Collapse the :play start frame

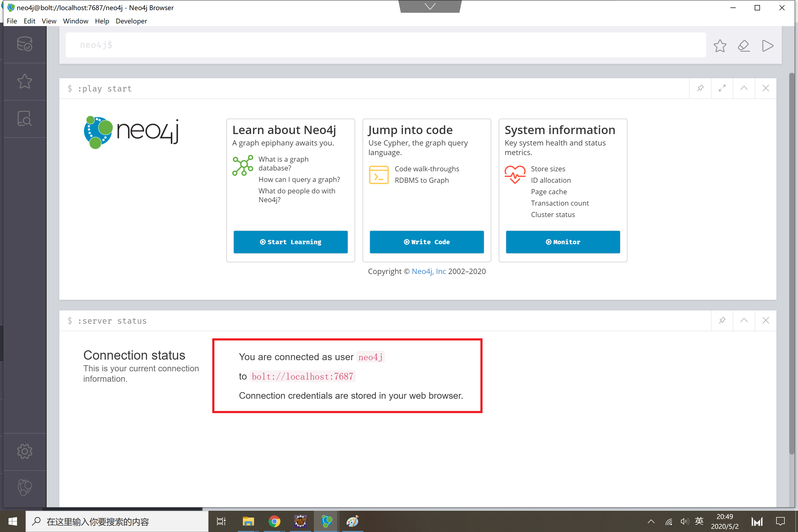pyautogui.click(x=744, y=88)
